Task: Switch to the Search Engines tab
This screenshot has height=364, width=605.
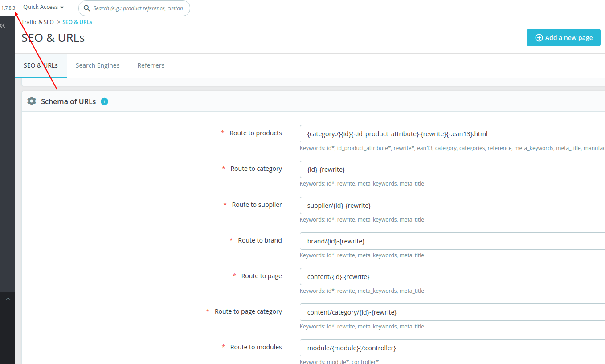Action: tap(98, 65)
